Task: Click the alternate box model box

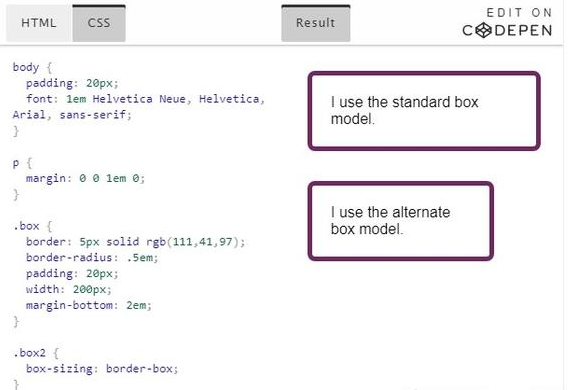Action: pos(401,221)
